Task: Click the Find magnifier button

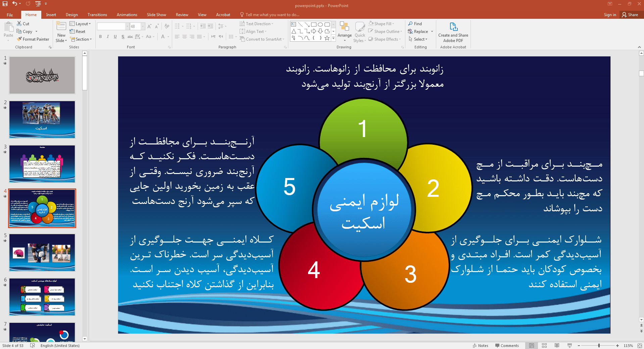Action: click(415, 24)
